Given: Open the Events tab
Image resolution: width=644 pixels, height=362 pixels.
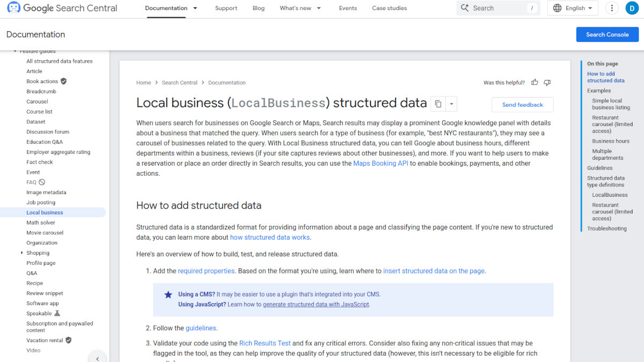Looking at the screenshot, I should click(348, 8).
